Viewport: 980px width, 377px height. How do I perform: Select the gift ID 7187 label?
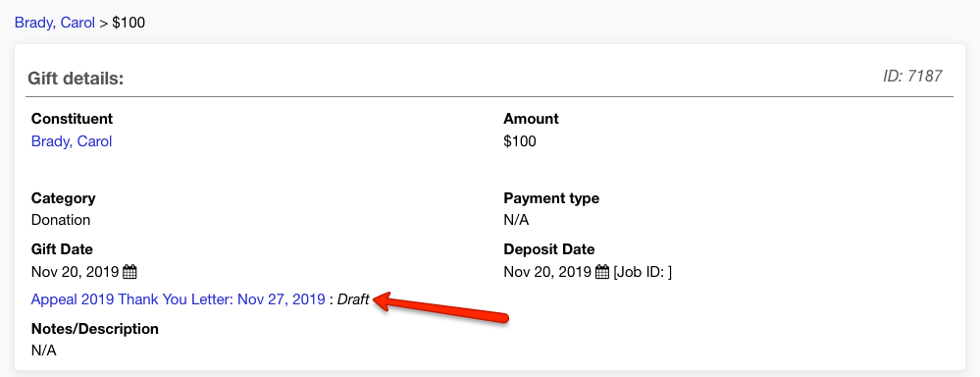(x=912, y=77)
